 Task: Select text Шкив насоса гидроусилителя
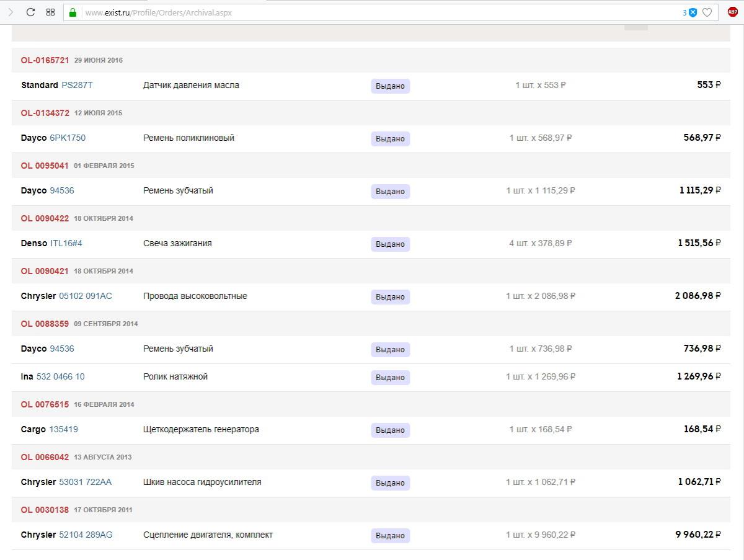(x=202, y=482)
